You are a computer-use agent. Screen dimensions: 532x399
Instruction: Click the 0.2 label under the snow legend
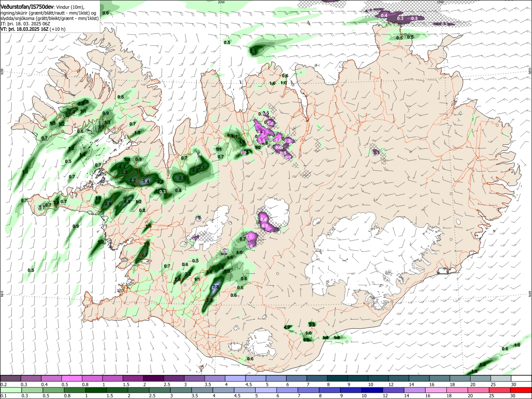pyautogui.click(x=3, y=385)
